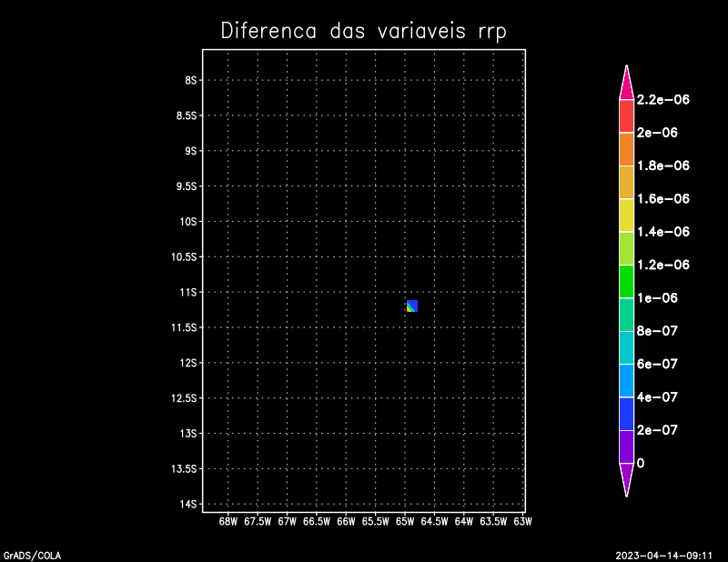Click the plot title 'Diferenca das variaveis rrp'
The width and height of the screenshot is (728, 562).
pos(363,31)
